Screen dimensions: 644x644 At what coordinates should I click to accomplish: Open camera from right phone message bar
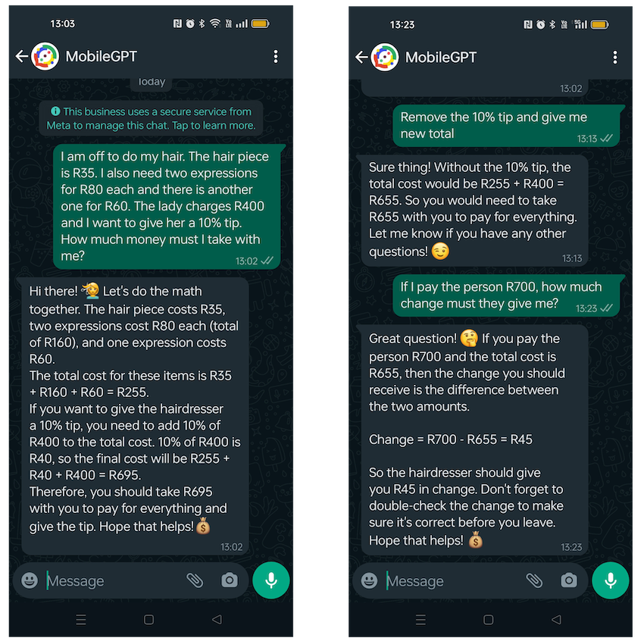[x=569, y=581]
